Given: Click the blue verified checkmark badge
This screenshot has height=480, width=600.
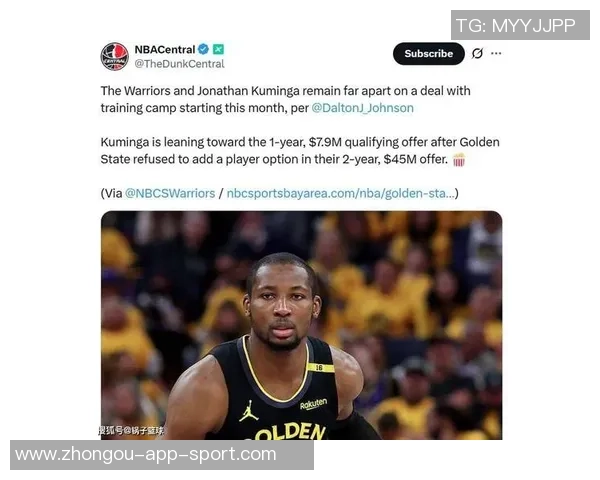Looking at the screenshot, I should [x=203, y=49].
